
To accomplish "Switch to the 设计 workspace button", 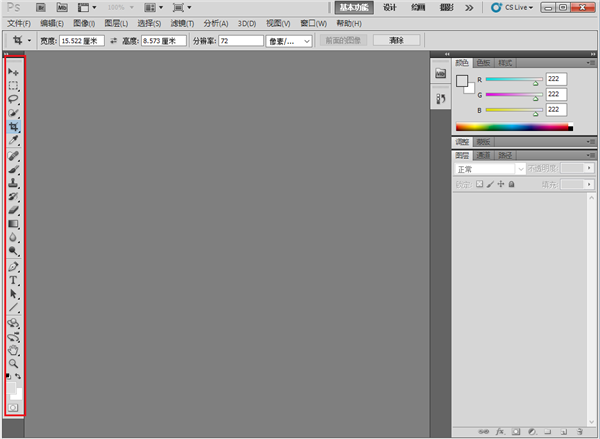I will [389, 7].
